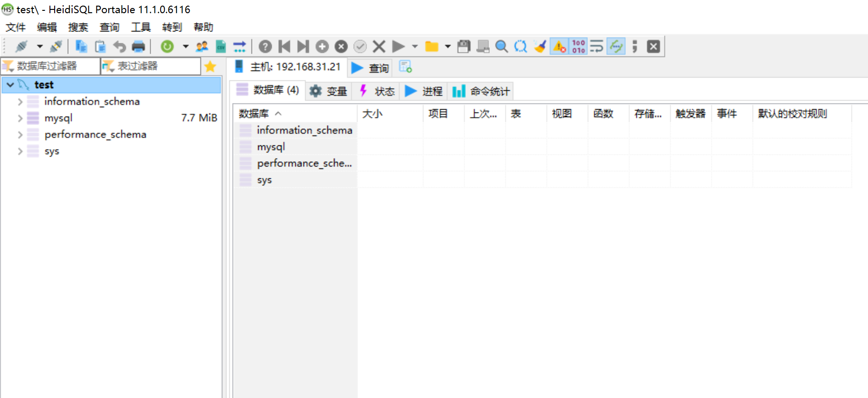
Task: Disconnect from the server via the unplug icon
Action: (x=56, y=46)
